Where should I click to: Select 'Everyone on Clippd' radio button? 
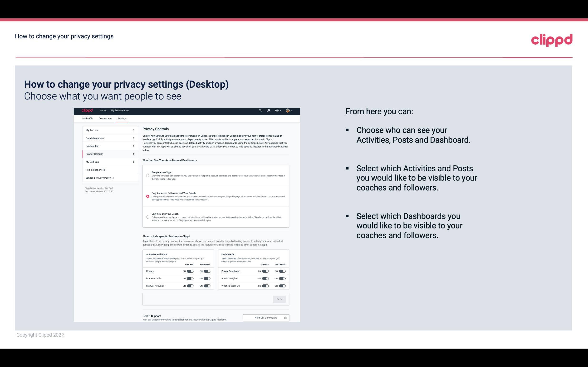coord(148,175)
